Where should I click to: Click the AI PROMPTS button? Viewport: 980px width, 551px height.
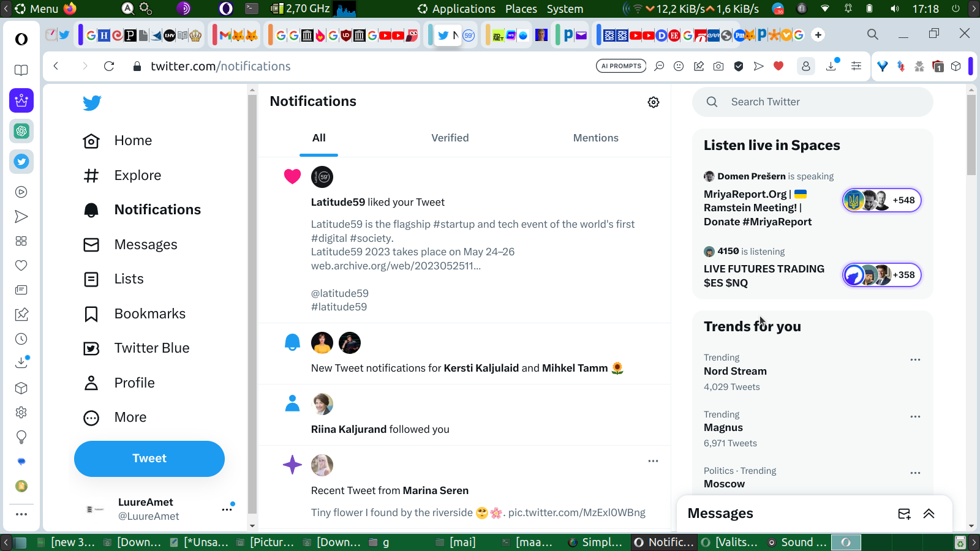coord(621,66)
